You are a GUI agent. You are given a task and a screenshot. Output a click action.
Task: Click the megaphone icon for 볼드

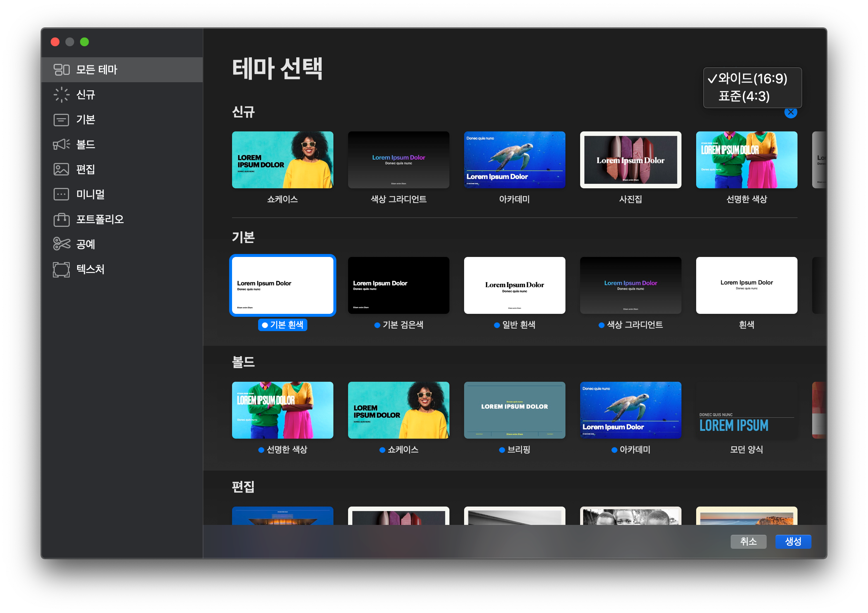click(x=61, y=144)
